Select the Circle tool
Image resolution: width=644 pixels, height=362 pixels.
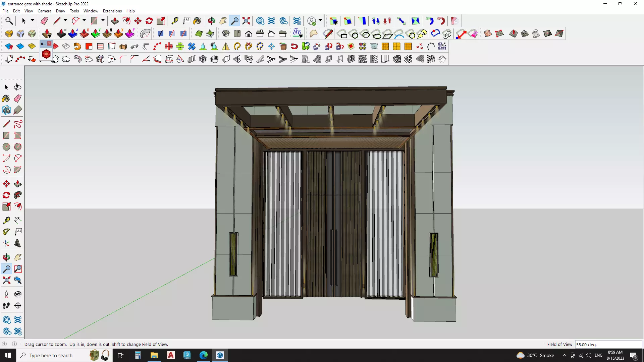pyautogui.click(x=6, y=147)
